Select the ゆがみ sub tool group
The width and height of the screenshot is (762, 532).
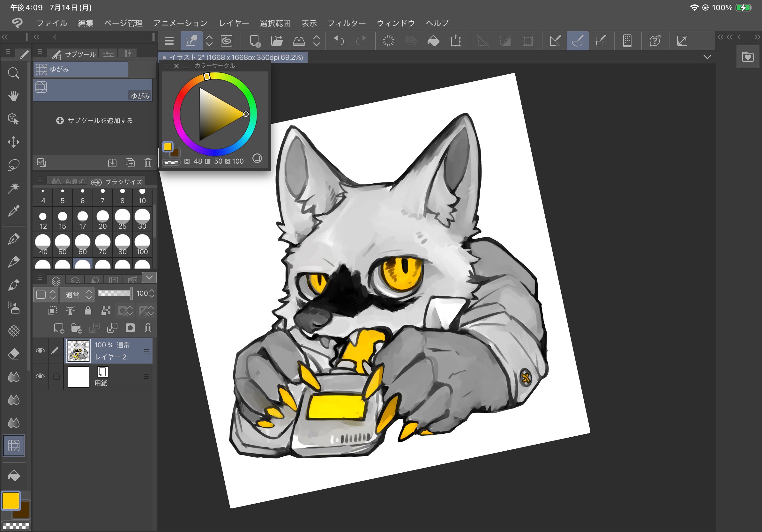click(81, 69)
